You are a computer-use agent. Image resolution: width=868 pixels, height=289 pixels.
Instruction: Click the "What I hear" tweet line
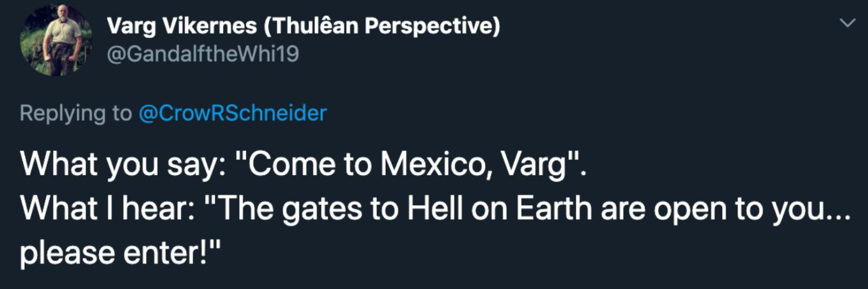point(435,209)
